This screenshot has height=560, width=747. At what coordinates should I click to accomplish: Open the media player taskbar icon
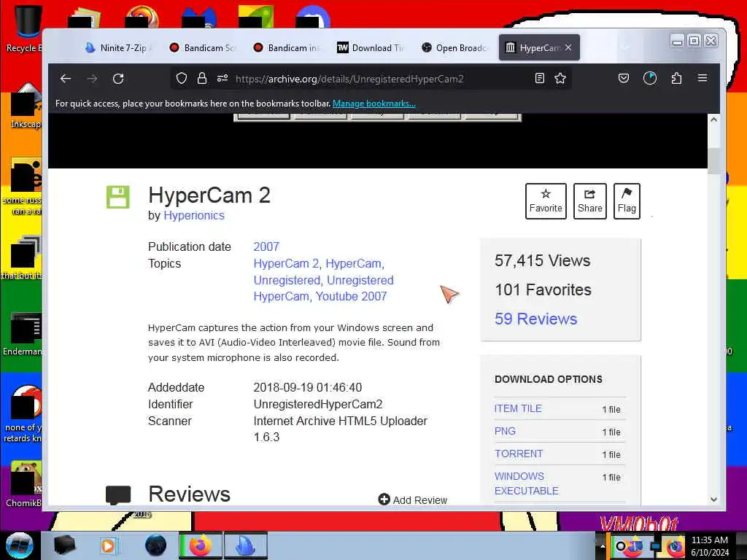point(108,545)
